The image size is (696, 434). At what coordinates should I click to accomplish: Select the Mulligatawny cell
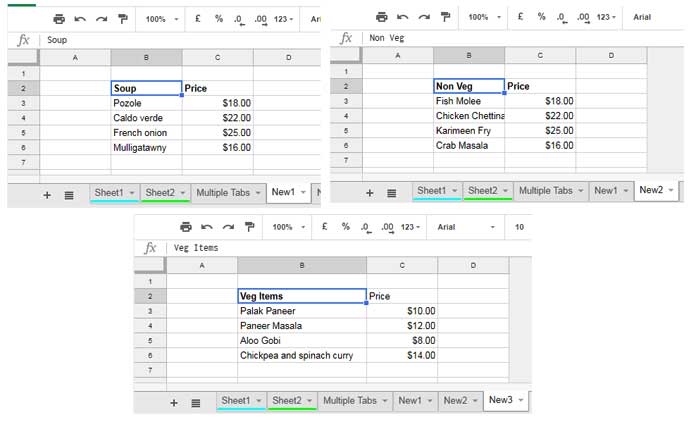click(146, 147)
